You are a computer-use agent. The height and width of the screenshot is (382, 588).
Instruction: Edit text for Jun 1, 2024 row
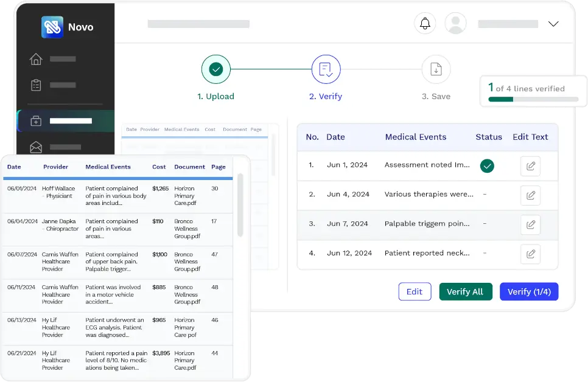coord(530,166)
